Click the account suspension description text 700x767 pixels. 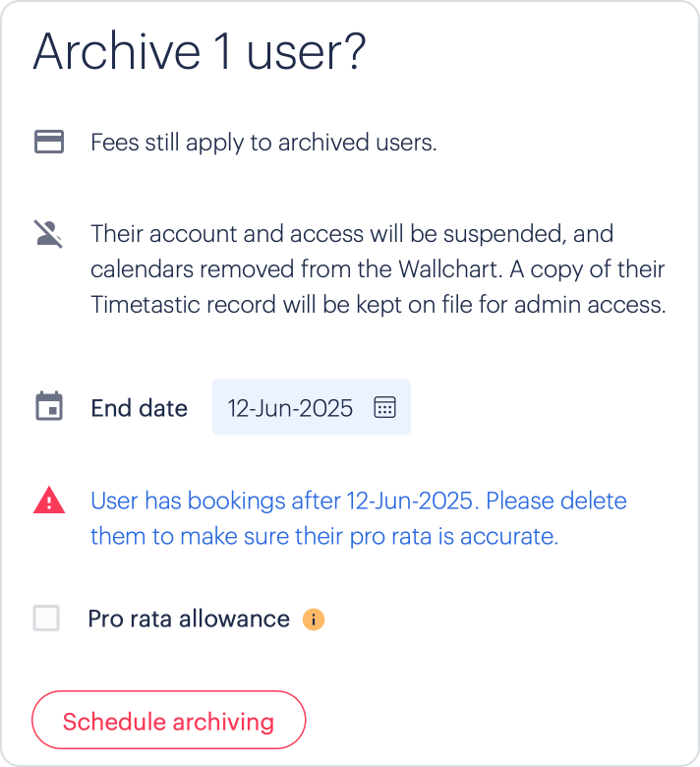379,269
